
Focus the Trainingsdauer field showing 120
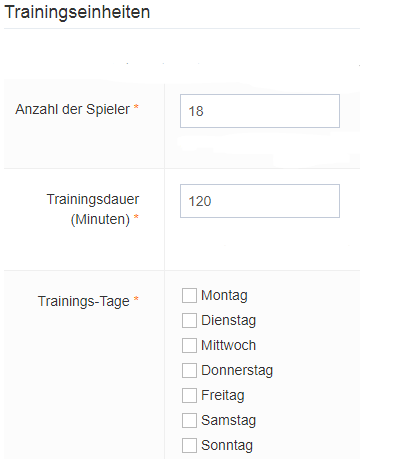click(x=260, y=201)
